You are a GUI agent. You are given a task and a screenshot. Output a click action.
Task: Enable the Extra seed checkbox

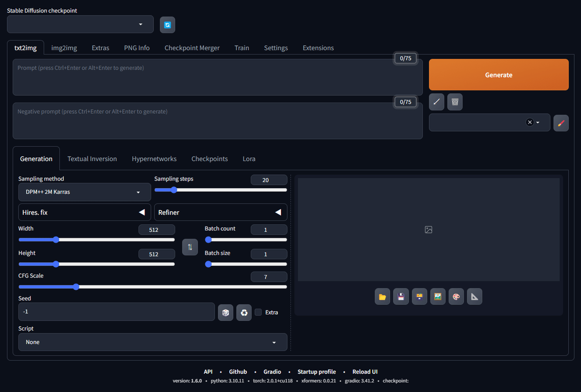tap(258, 312)
